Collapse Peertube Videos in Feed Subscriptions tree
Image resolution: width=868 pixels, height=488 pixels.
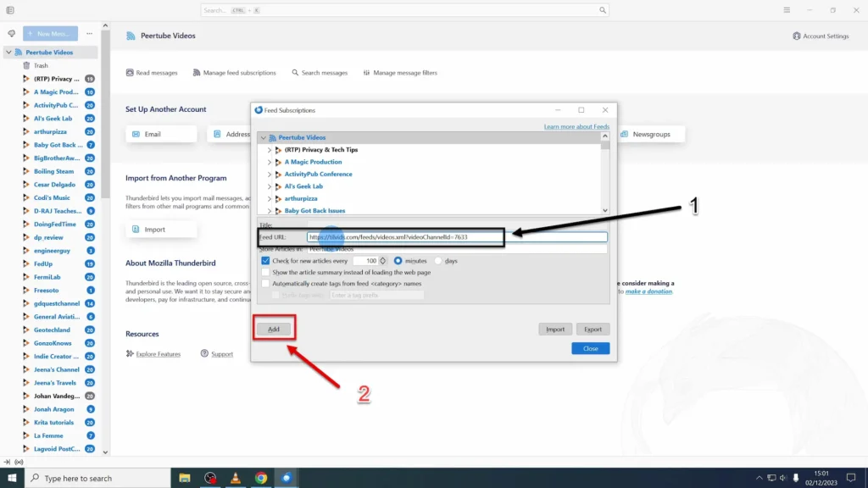[264, 137]
